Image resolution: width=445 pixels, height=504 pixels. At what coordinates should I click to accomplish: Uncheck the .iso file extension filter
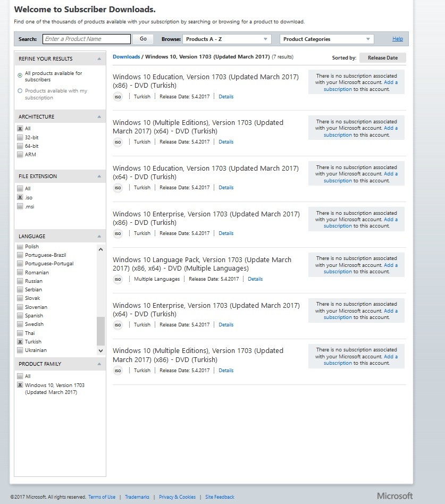click(20, 197)
